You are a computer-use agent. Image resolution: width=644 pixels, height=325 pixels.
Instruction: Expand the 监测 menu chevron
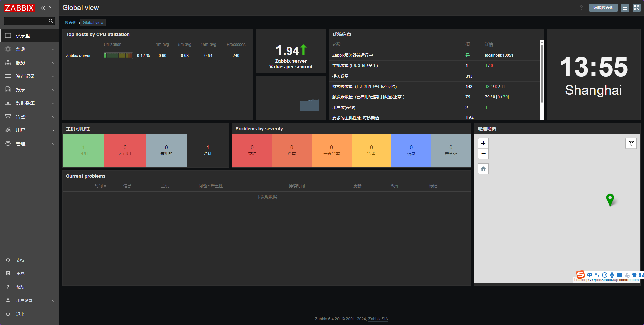(x=53, y=50)
